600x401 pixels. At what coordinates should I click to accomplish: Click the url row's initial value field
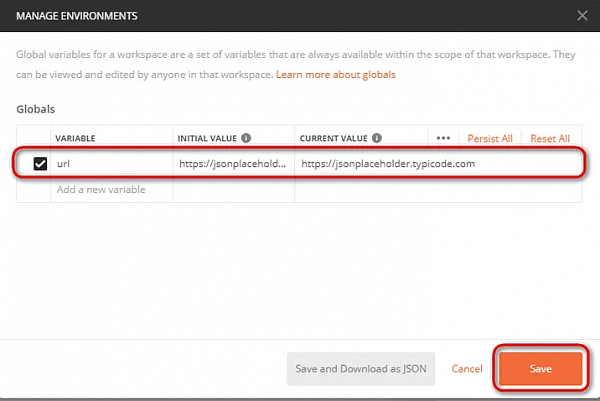click(x=232, y=164)
